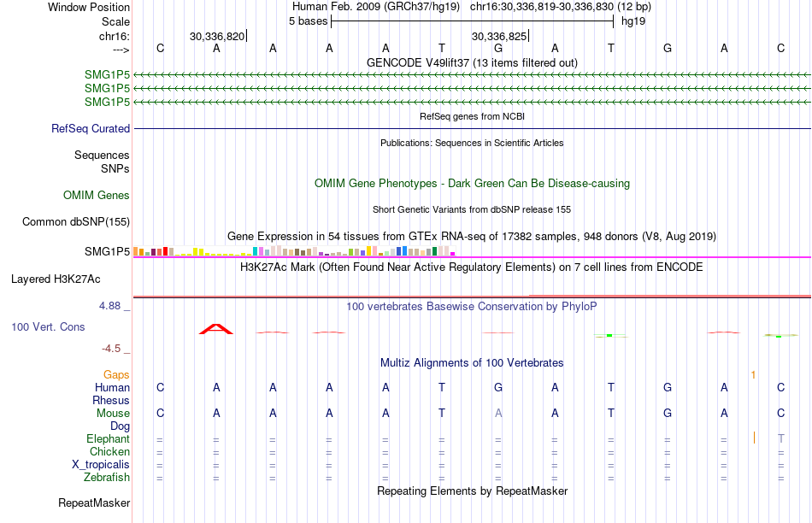Click the hg19 label beside scale bar

pyautogui.click(x=633, y=21)
